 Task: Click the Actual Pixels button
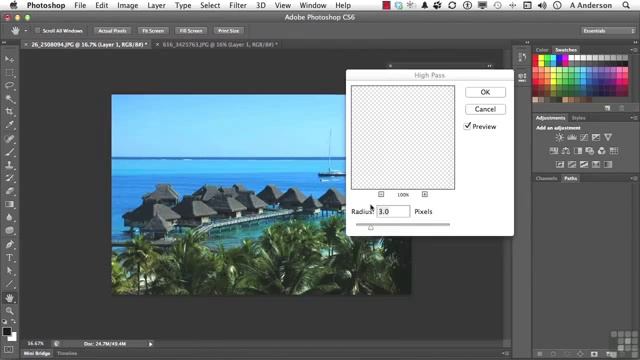pos(112,31)
